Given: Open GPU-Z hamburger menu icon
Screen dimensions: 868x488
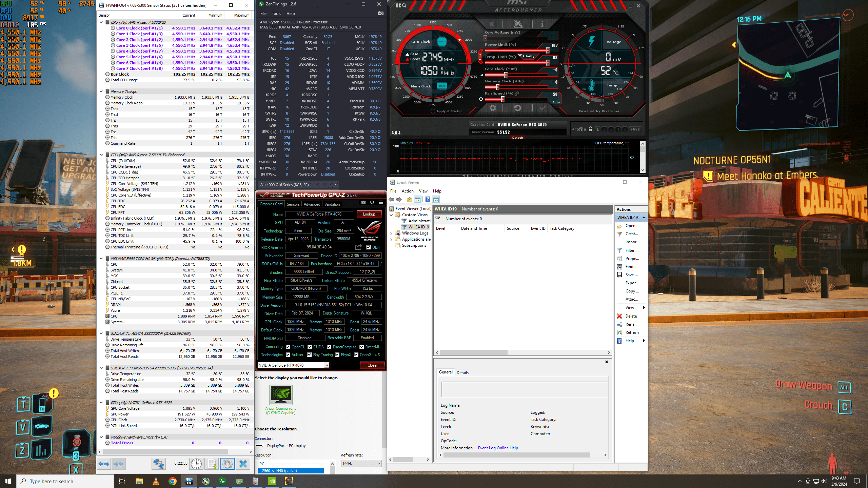Looking at the screenshot, I should pyautogui.click(x=381, y=202).
